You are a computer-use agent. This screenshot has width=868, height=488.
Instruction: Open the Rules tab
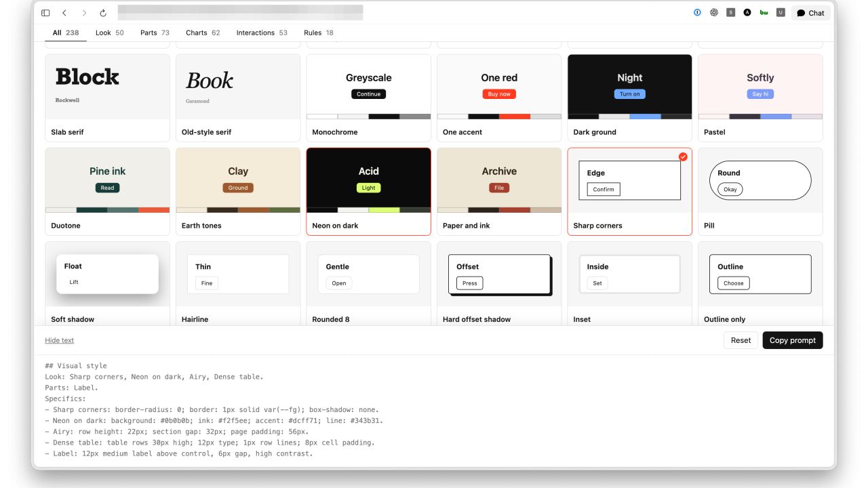[x=319, y=33]
